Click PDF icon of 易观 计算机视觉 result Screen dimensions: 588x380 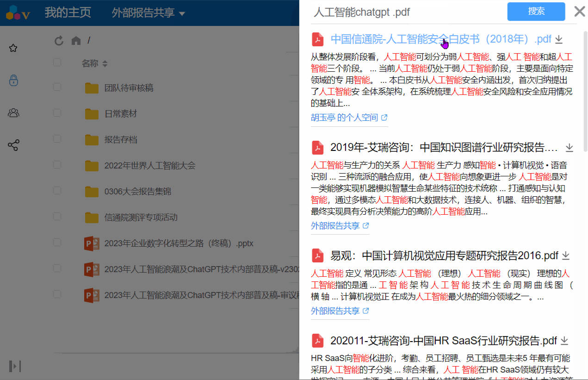coord(318,255)
